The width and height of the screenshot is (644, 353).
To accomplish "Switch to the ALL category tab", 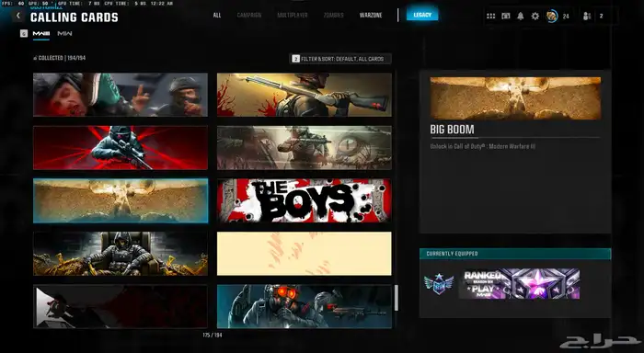I will (217, 16).
